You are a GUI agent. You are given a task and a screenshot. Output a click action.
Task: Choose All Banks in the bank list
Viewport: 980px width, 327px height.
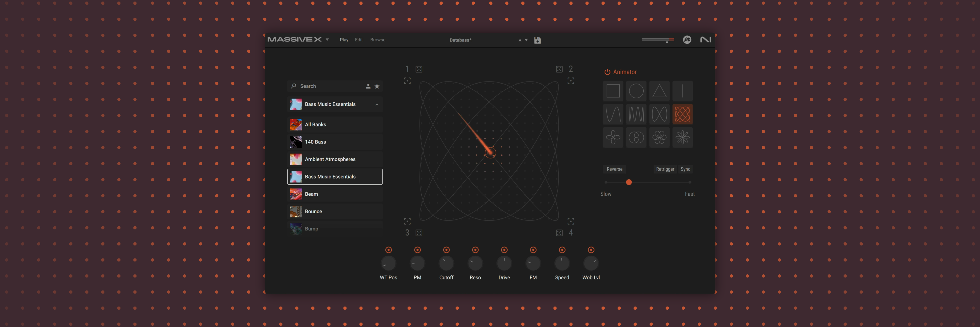click(x=335, y=124)
